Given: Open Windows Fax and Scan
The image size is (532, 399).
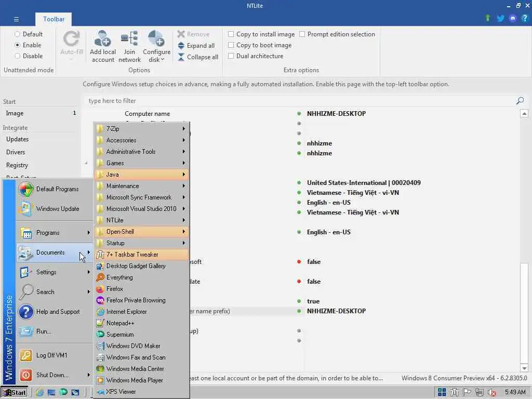Looking at the screenshot, I should click(x=142, y=357).
